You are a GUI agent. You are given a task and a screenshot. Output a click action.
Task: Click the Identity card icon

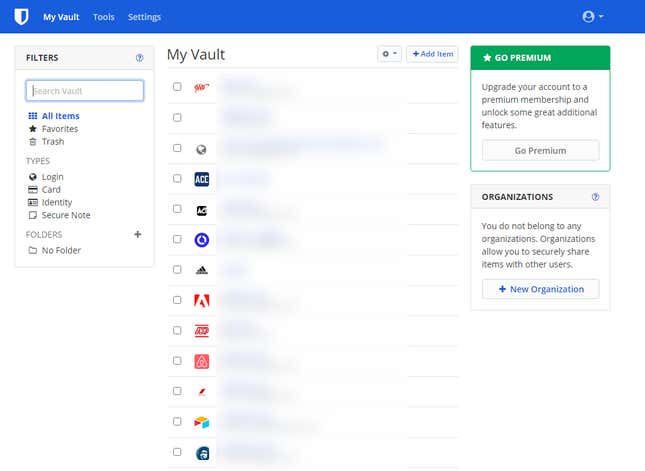coord(32,202)
